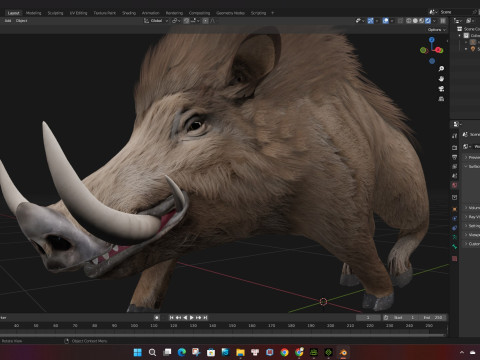This screenshot has height=360, width=480.
Task: Click the zoom view magnifier icon
Action: coord(441,69)
